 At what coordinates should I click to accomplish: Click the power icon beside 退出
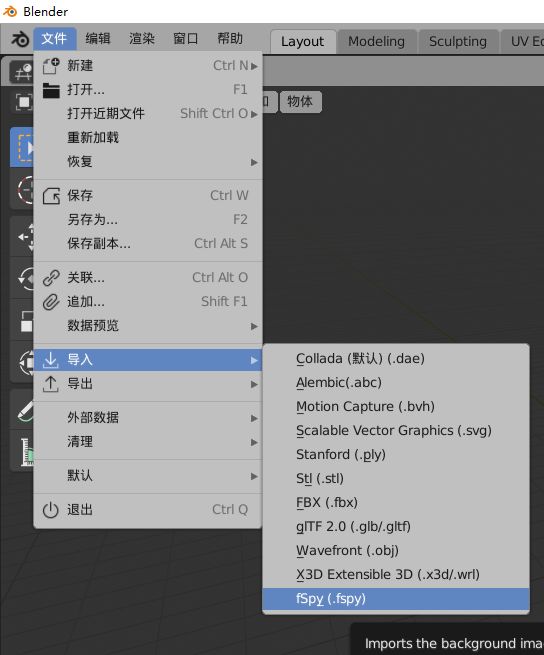pyautogui.click(x=51, y=510)
